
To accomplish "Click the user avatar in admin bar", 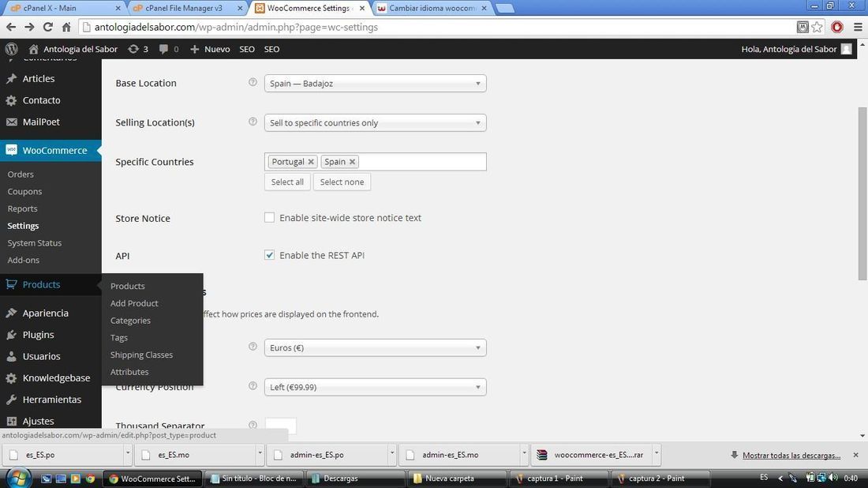I will coord(847,49).
